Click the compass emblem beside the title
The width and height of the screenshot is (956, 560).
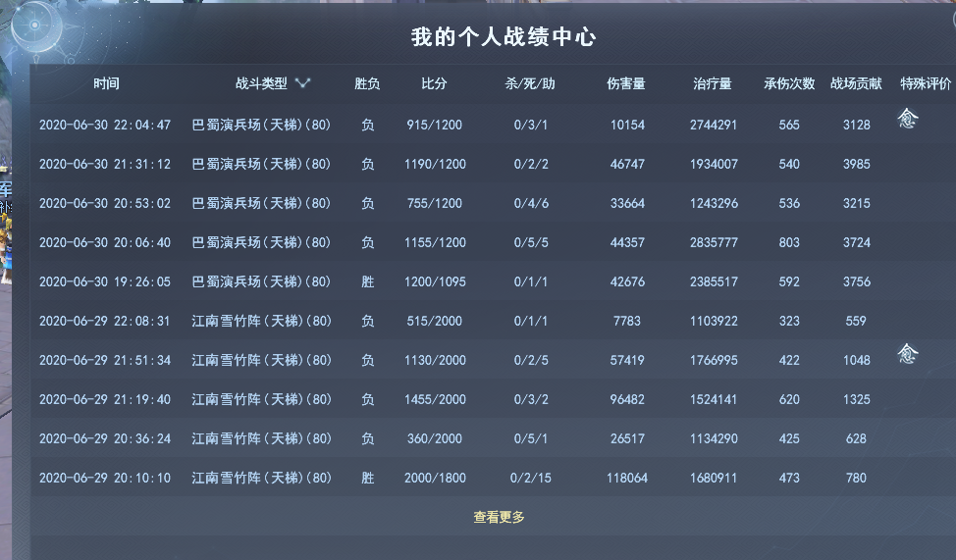[35, 25]
